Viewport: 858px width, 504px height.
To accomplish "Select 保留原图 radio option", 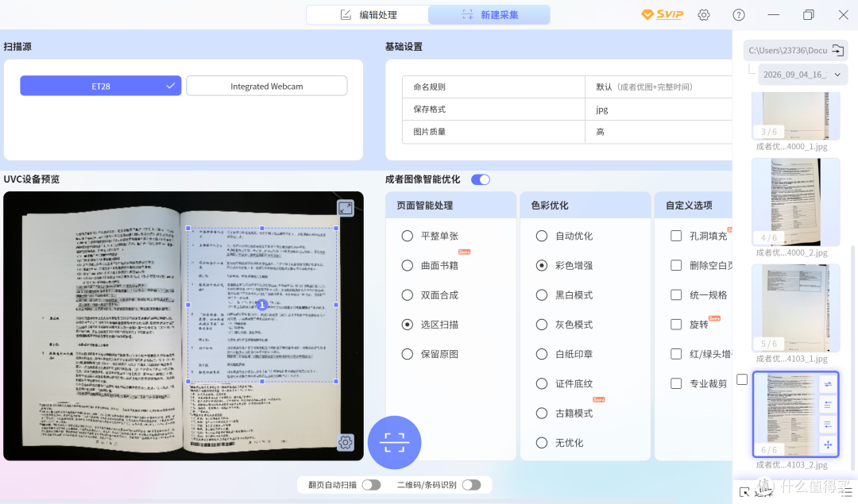I will [407, 354].
